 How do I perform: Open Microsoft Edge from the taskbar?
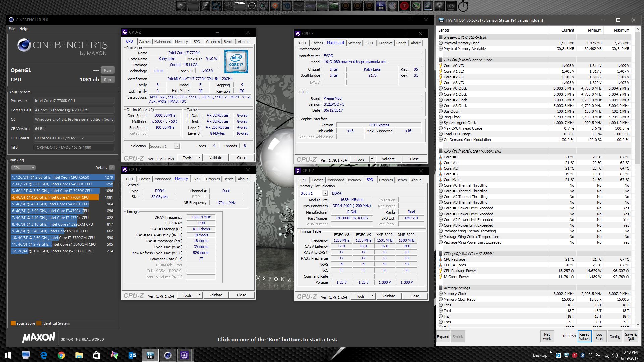(44, 355)
